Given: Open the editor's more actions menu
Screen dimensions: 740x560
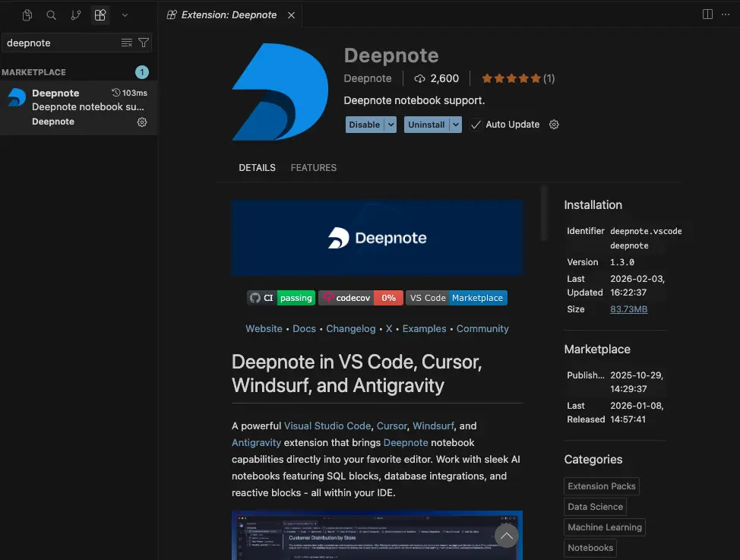Looking at the screenshot, I should (x=726, y=14).
